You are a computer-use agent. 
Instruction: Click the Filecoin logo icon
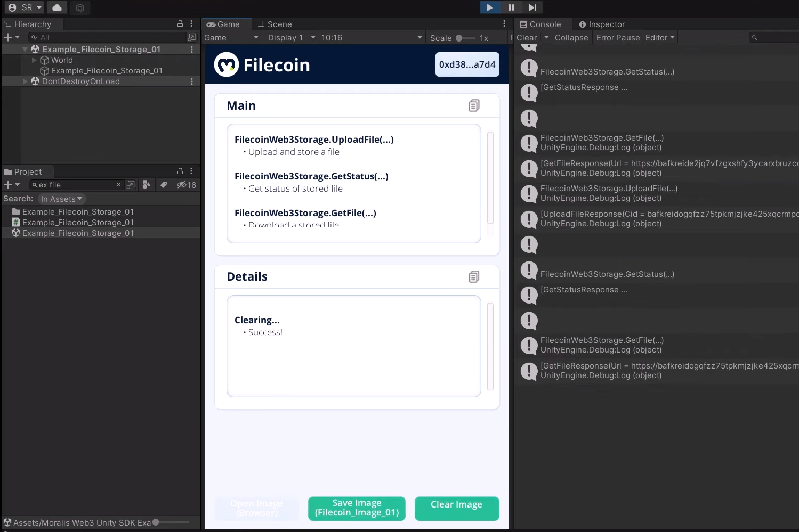point(227,64)
